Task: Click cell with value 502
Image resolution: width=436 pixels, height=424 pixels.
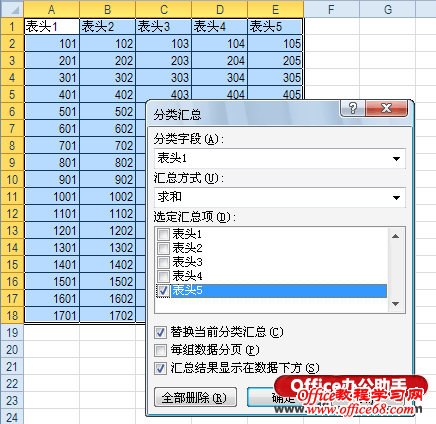Action: point(108,111)
